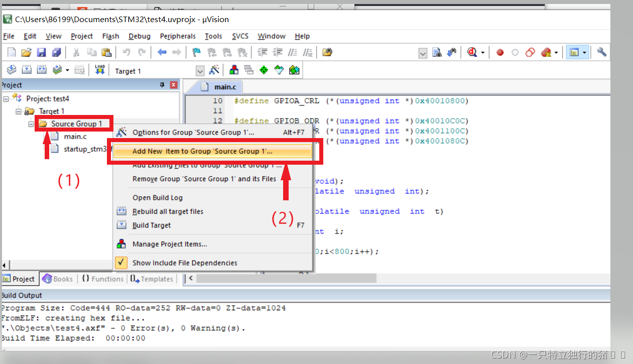Click the Project tree scroll left arrow
Screen dimensions: 633x364
5,265
